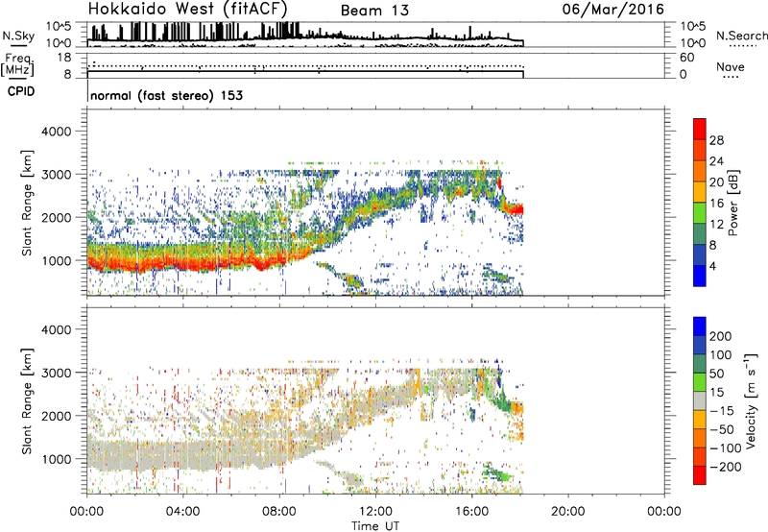Click the 'Slant Range [km]' label of power panel
The height and width of the screenshot is (532, 768).
[27, 203]
